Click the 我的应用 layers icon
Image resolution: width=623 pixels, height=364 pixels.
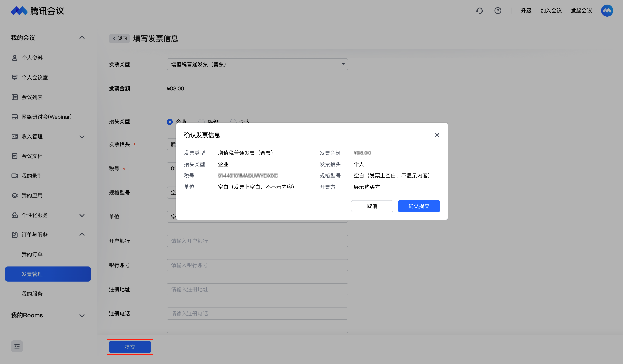tap(15, 196)
